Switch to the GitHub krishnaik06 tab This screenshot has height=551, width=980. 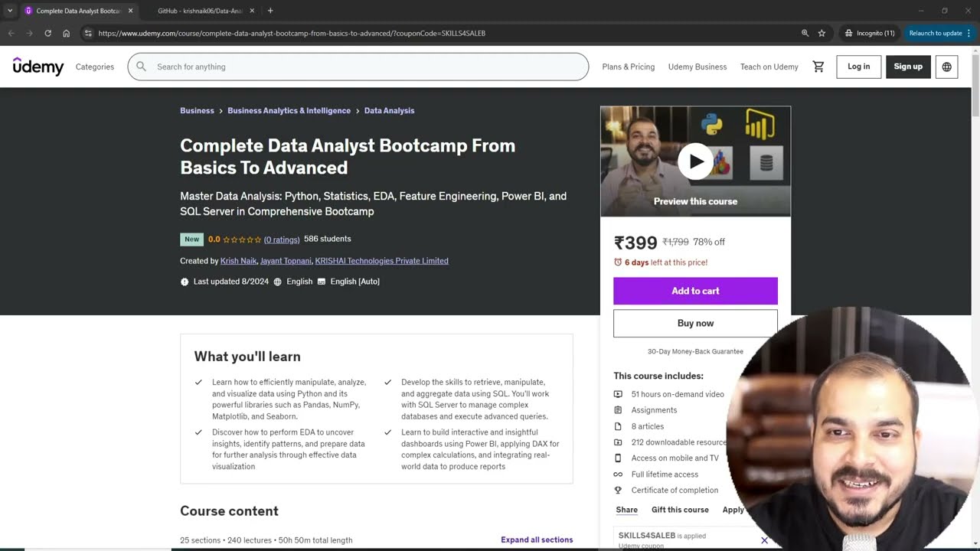coord(199,11)
